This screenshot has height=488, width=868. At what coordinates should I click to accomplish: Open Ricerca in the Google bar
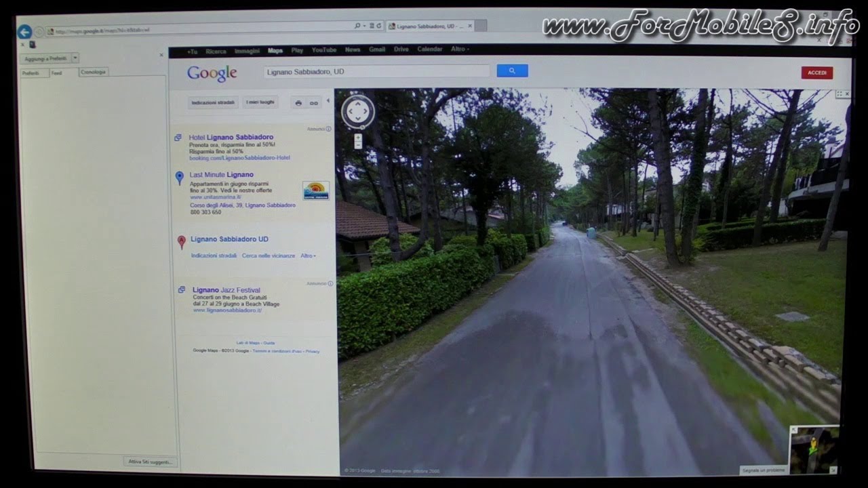(216, 51)
